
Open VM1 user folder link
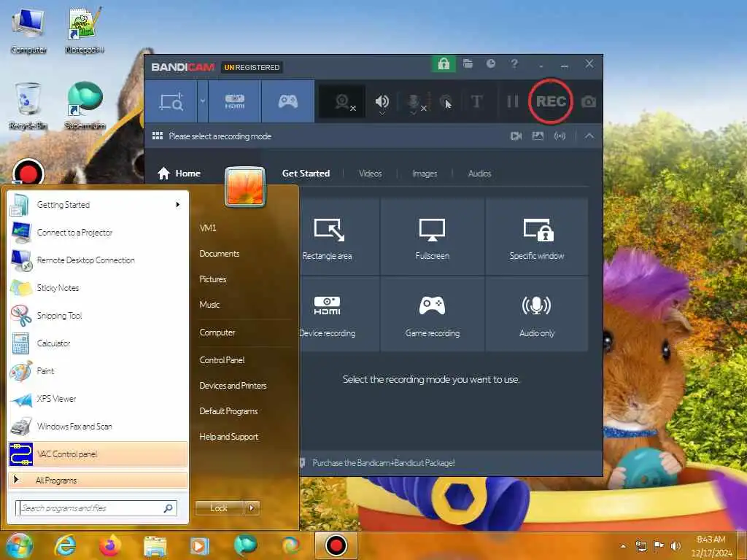click(x=208, y=227)
